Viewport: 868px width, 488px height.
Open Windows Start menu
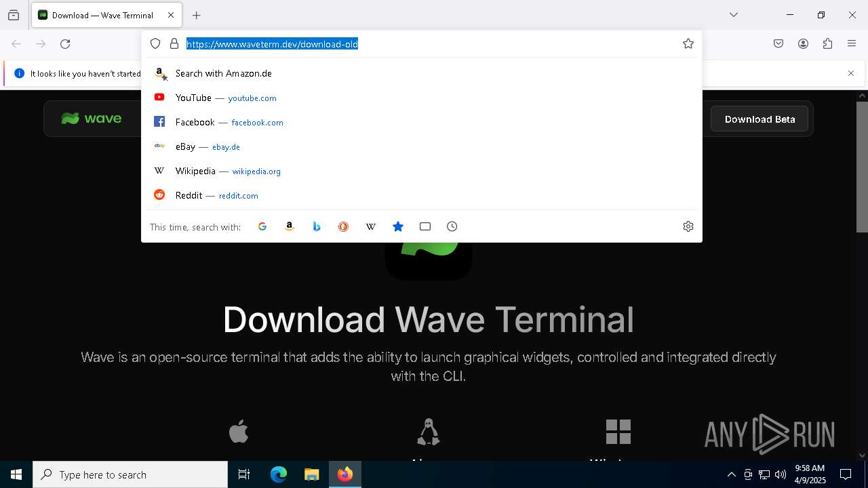point(16,474)
